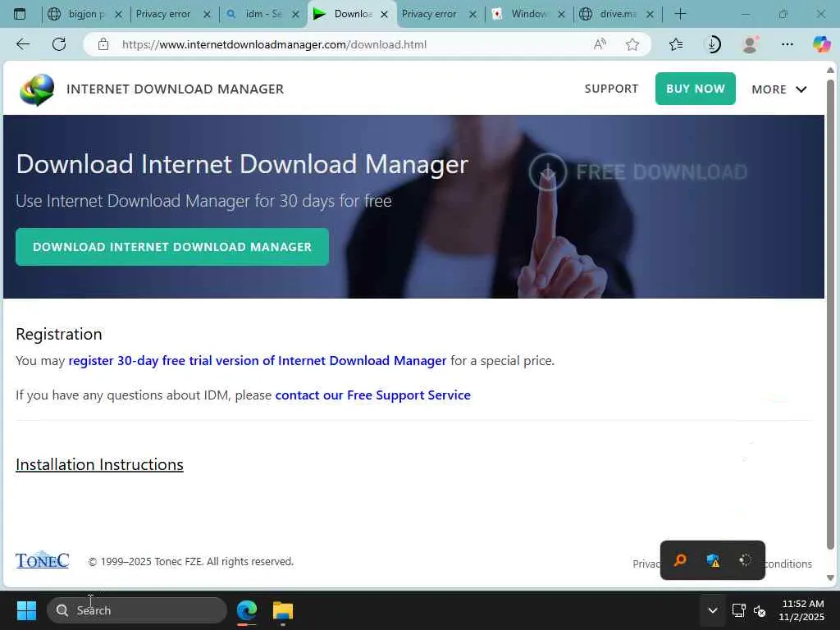Launch the Copilot sidebar
The height and width of the screenshot is (630, 840).
click(821, 44)
